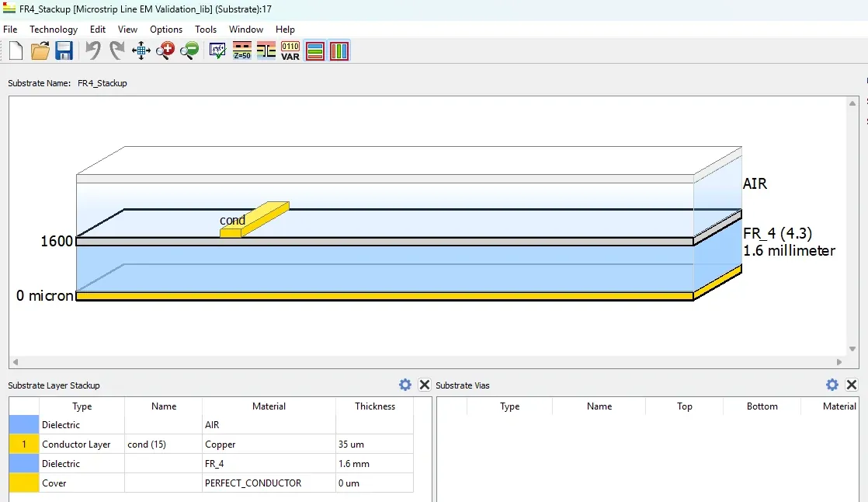Click the Top column header in Substrate Vias

(684, 406)
